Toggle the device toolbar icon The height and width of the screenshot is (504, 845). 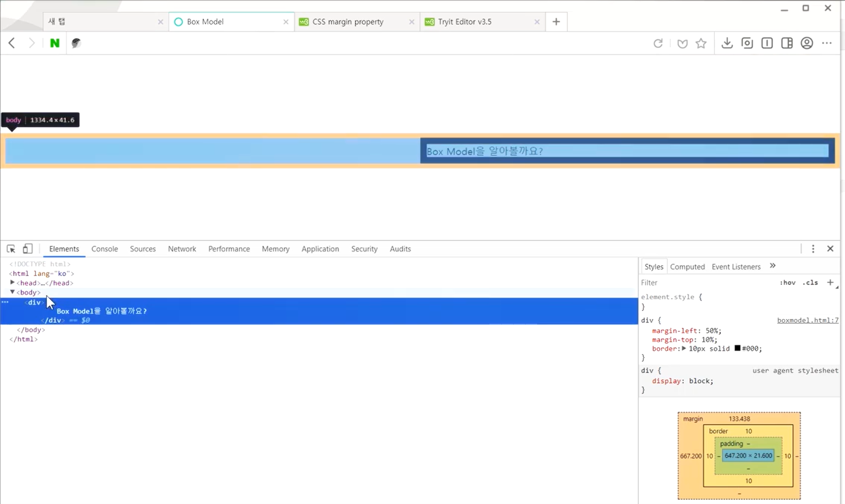[28, 249]
